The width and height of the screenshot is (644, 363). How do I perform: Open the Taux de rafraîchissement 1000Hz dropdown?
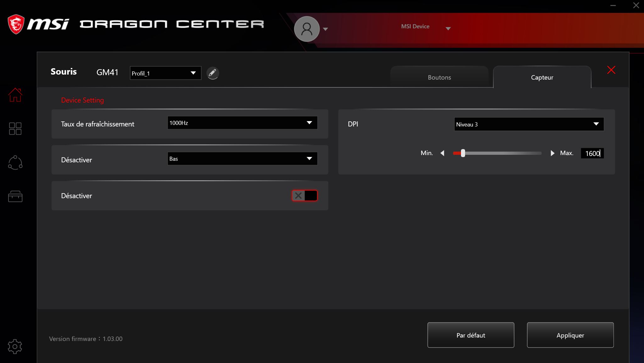242,123
